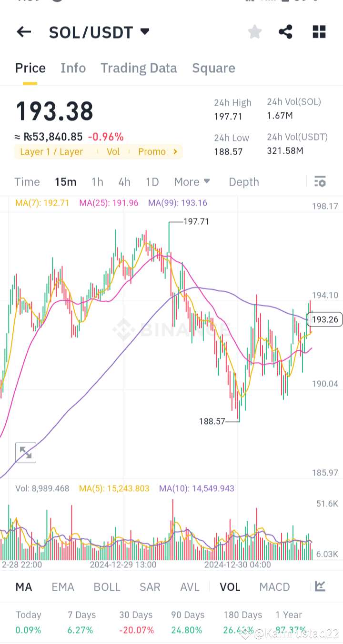
Task: Expand the chart to fullscreen
Action: [25, 452]
